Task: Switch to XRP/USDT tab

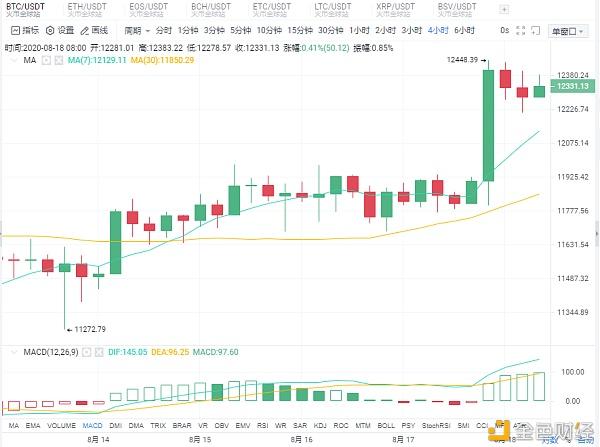Action: tap(395, 9)
